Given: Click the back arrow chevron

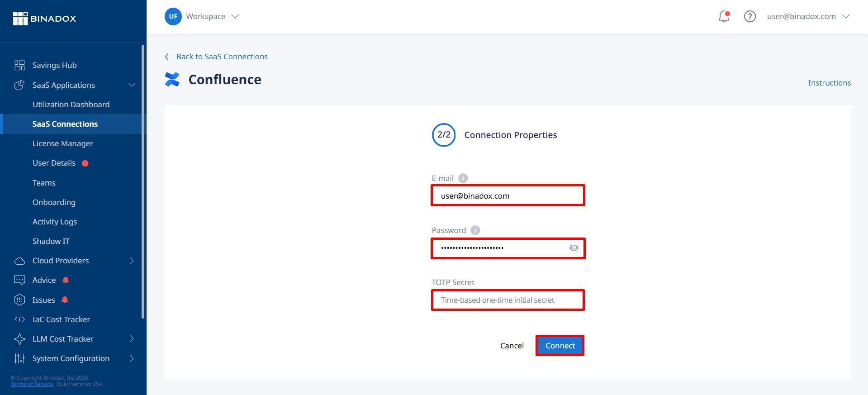Looking at the screenshot, I should pos(167,57).
